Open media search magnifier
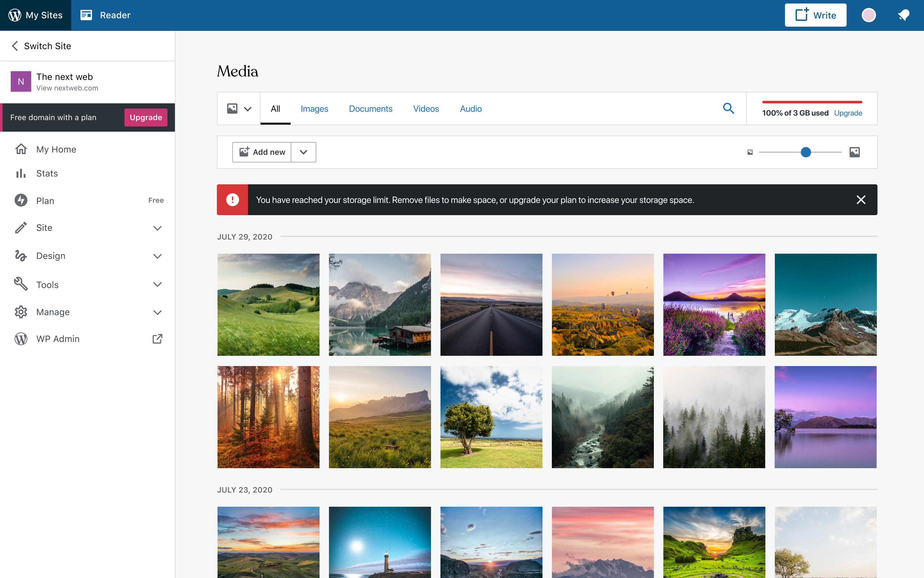Viewport: 924px width, 578px height. click(x=729, y=109)
